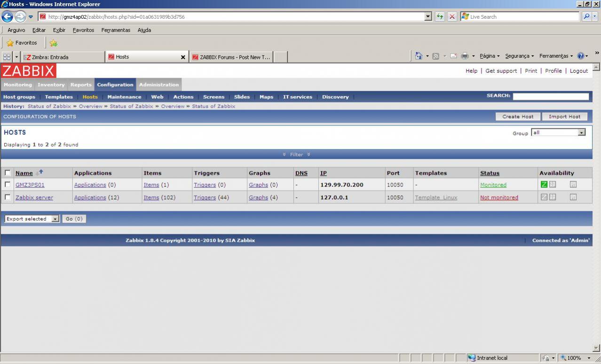
Task: Click the Go (0) button
Action: click(74, 219)
